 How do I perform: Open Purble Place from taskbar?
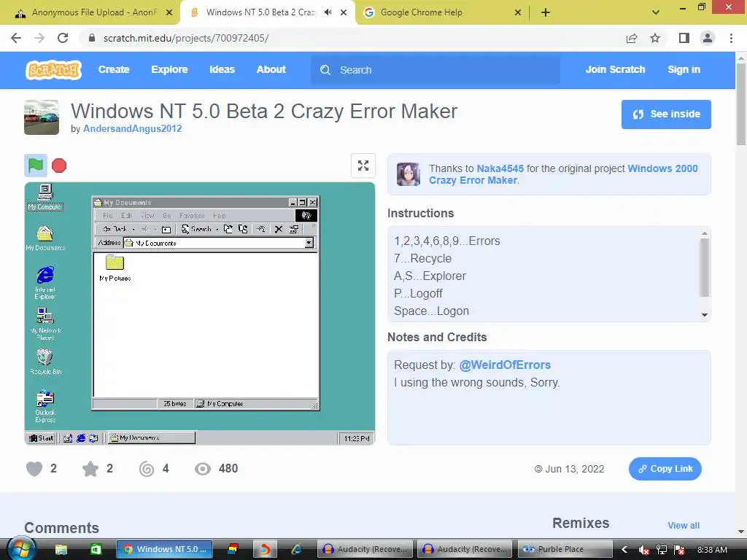pos(564,549)
